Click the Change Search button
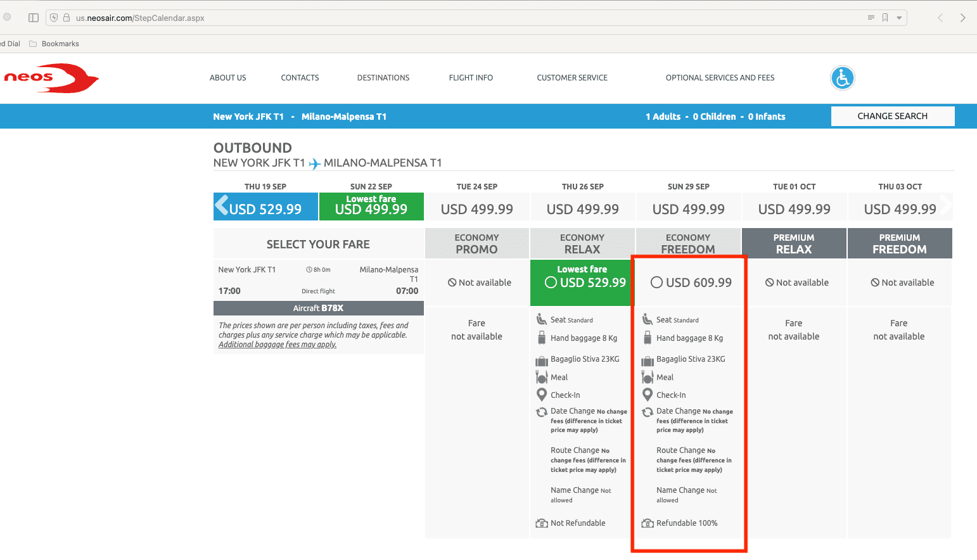This screenshot has width=977, height=560. pos(892,116)
